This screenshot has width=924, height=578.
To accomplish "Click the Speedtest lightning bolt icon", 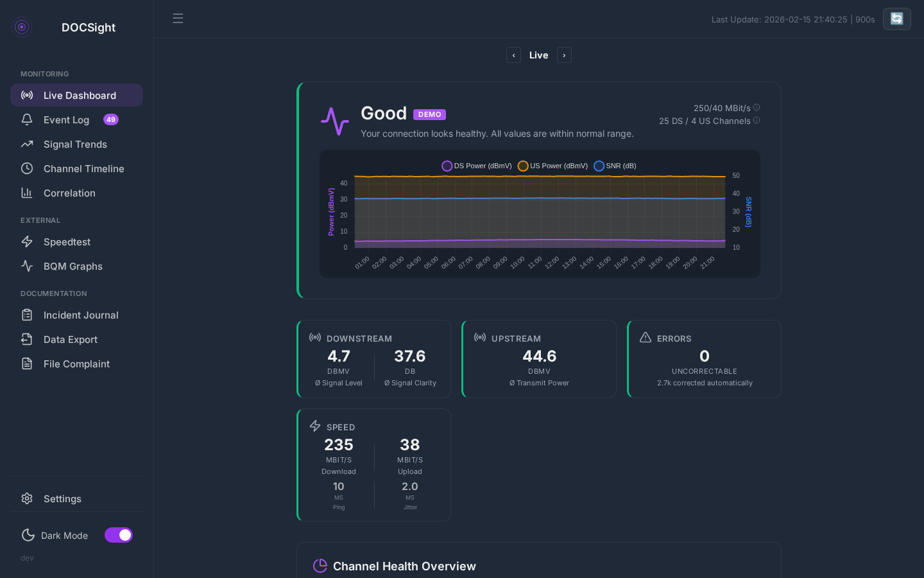I will pos(27,242).
